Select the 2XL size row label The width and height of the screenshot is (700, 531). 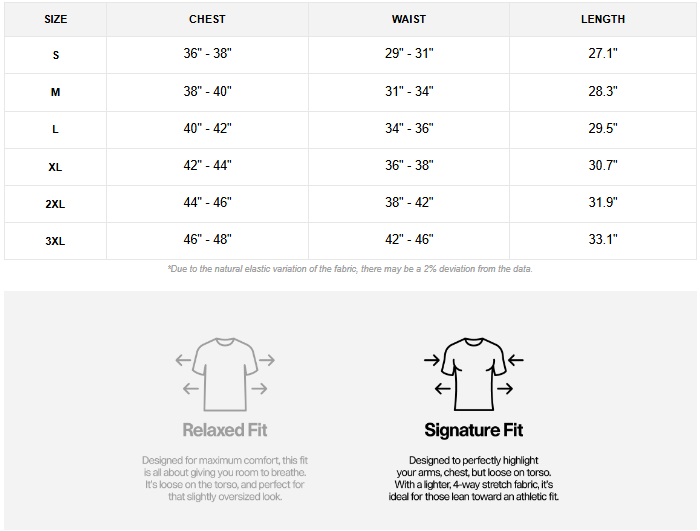(x=56, y=203)
